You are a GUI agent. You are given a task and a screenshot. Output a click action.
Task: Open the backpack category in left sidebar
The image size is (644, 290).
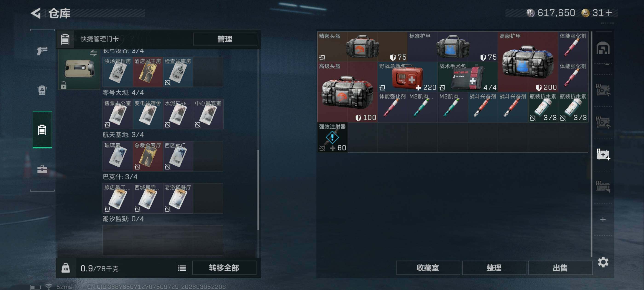[42, 90]
